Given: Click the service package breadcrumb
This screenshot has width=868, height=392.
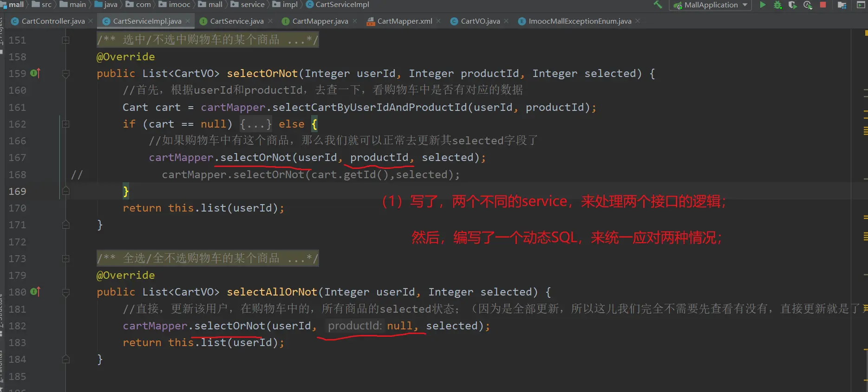Looking at the screenshot, I should click(x=248, y=5).
